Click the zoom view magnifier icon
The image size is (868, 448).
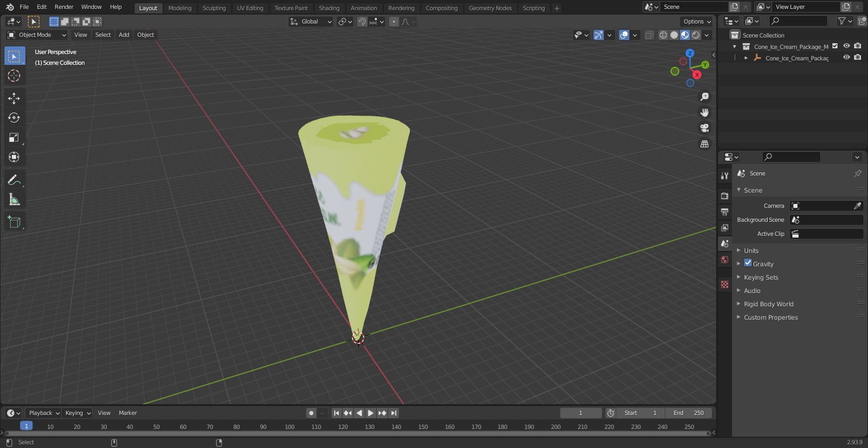click(704, 97)
